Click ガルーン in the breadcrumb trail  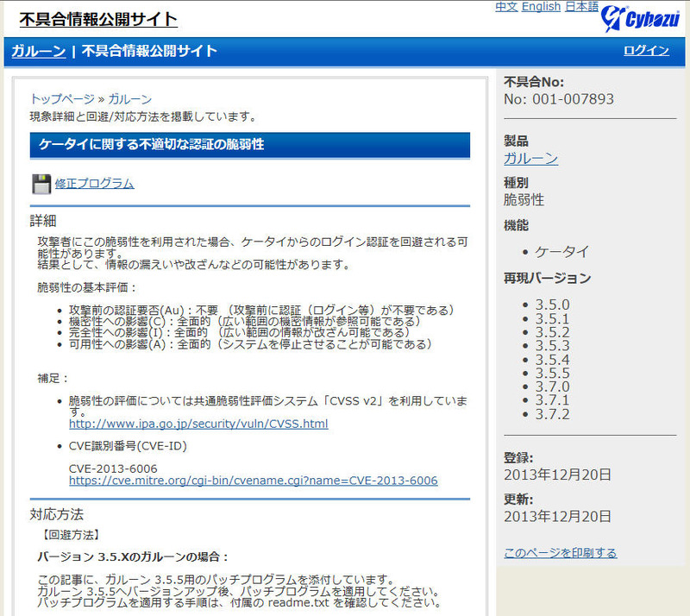click(130, 99)
